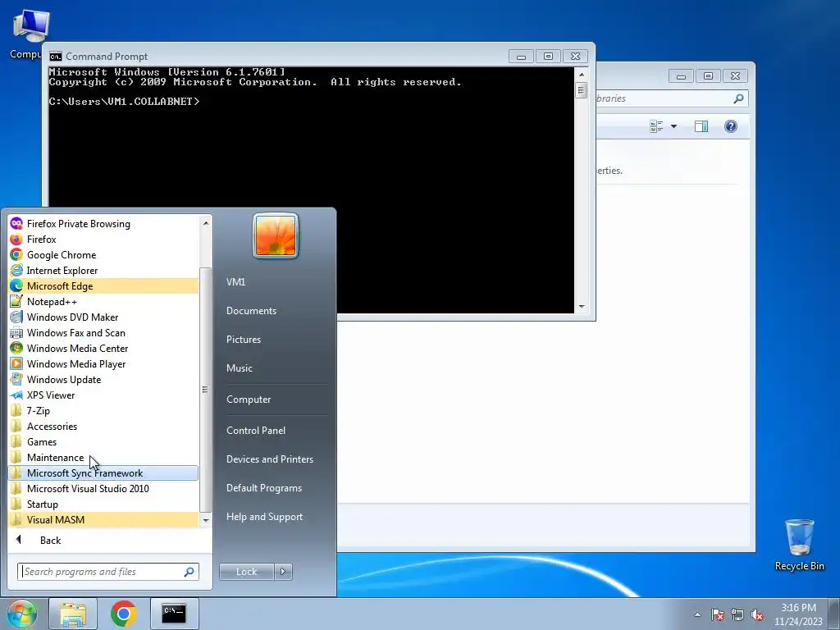Screen dimensions: 840x630
Task: Show hidden tray icons arrow
Action: coord(697,614)
